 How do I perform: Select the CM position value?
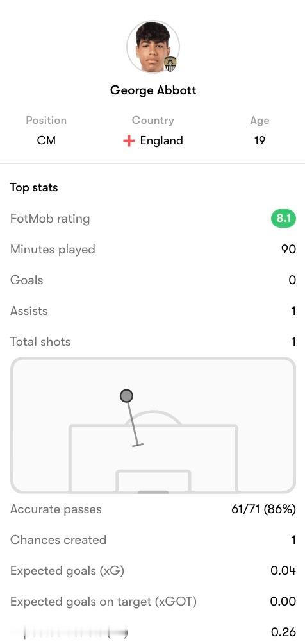pos(46,140)
